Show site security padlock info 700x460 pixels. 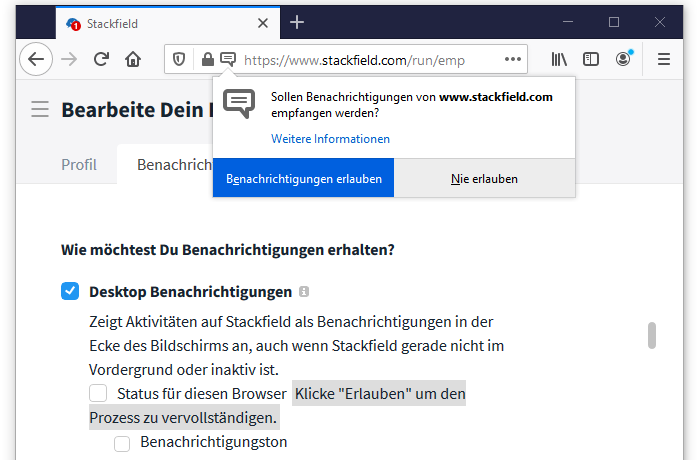coord(208,59)
